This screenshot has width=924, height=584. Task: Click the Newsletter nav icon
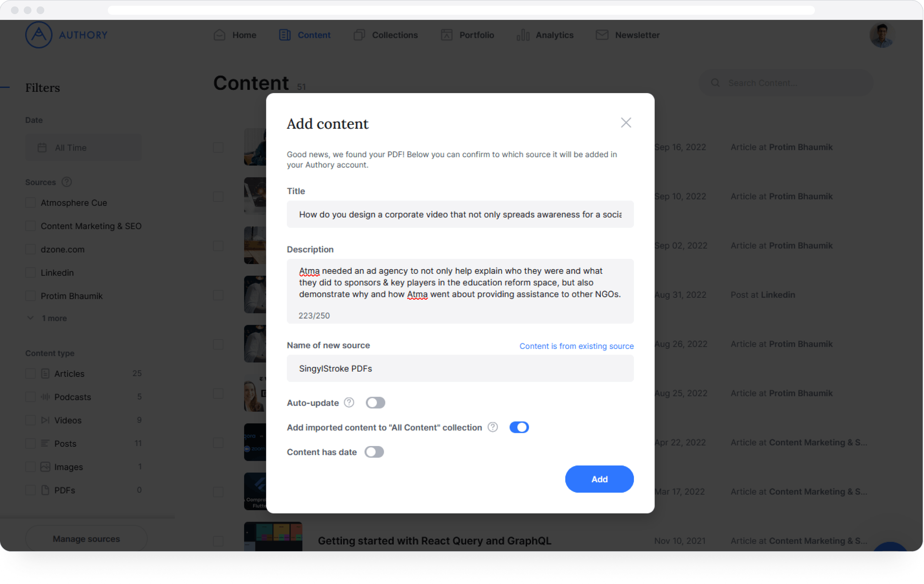601,35
